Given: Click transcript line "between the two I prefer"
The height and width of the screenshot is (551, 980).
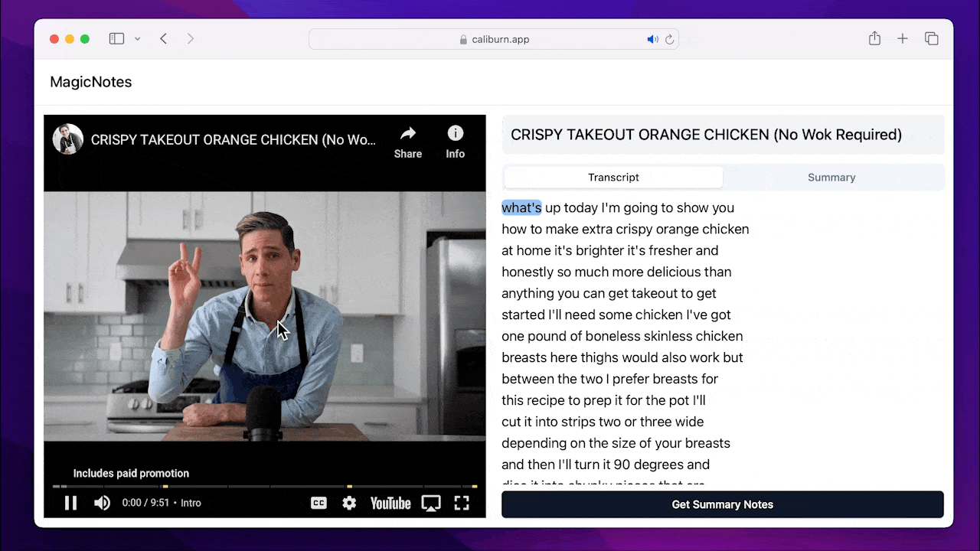Looking at the screenshot, I should [x=609, y=379].
